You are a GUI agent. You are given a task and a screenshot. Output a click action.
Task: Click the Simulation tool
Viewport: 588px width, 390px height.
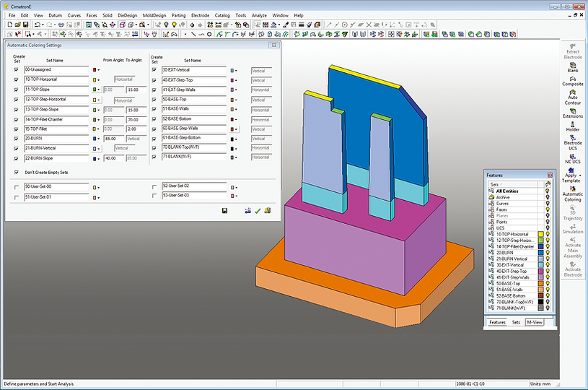pos(573,229)
